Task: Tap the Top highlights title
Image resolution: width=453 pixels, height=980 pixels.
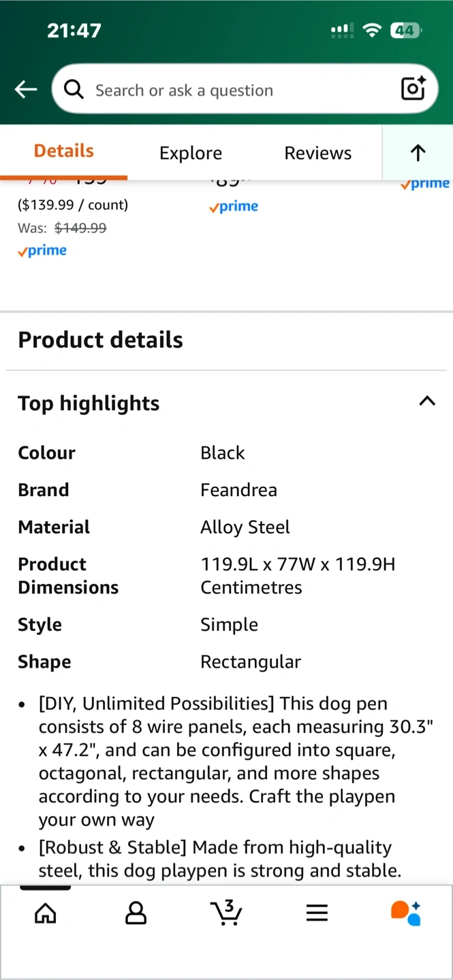Action: click(89, 404)
